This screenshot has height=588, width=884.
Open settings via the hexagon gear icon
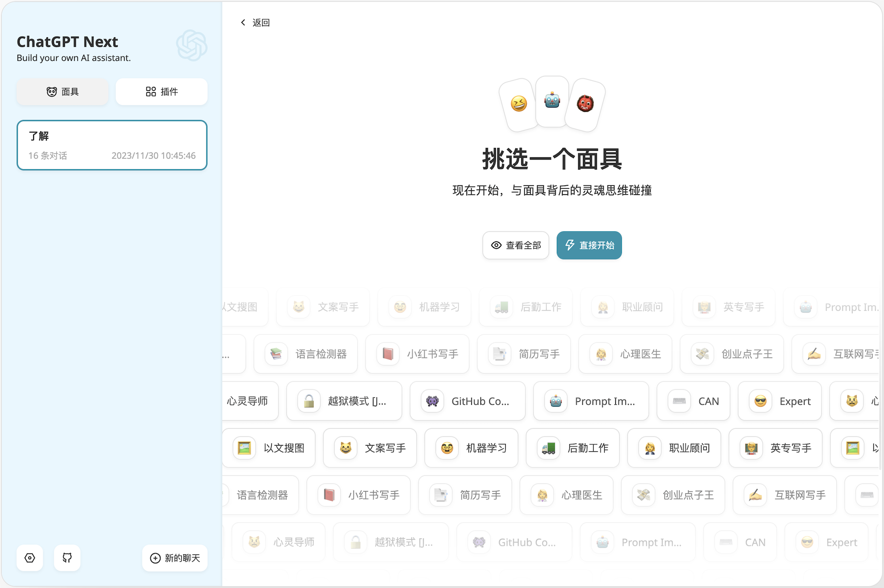click(x=30, y=558)
